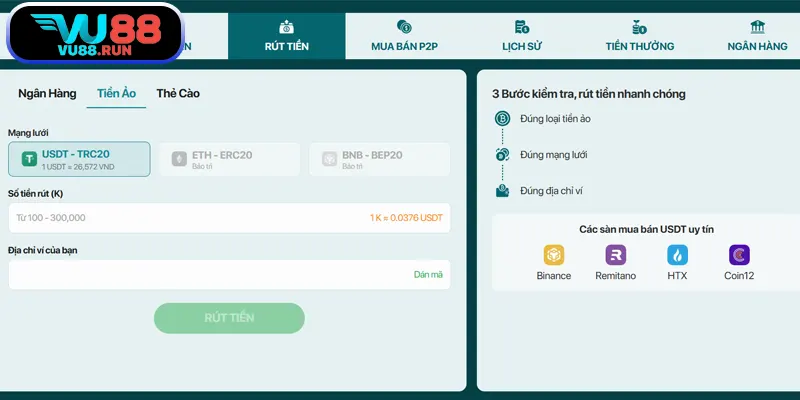Open the Coin12 exchange icon

739,255
